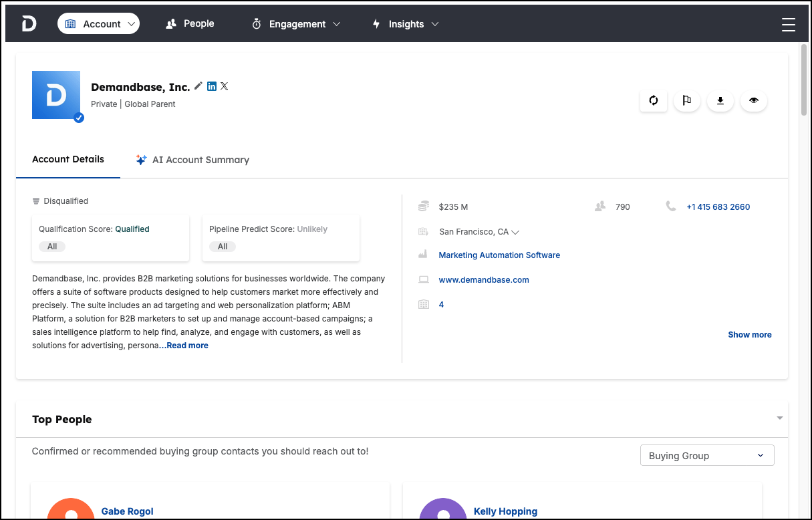Click the Disqualified stage funnel icon
Screen dimensions: 812x520
tap(36, 201)
